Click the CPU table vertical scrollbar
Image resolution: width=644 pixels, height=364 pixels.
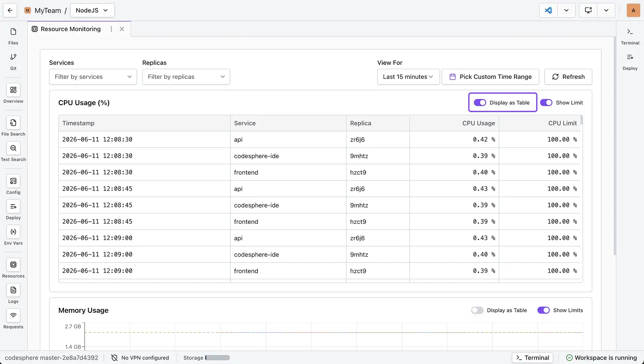click(x=582, y=120)
